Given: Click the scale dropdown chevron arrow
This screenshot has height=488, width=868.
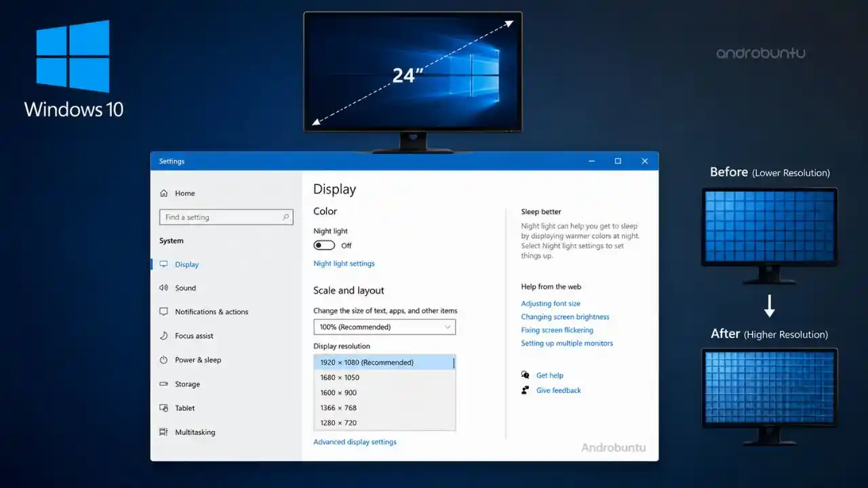Looking at the screenshot, I should tap(448, 327).
